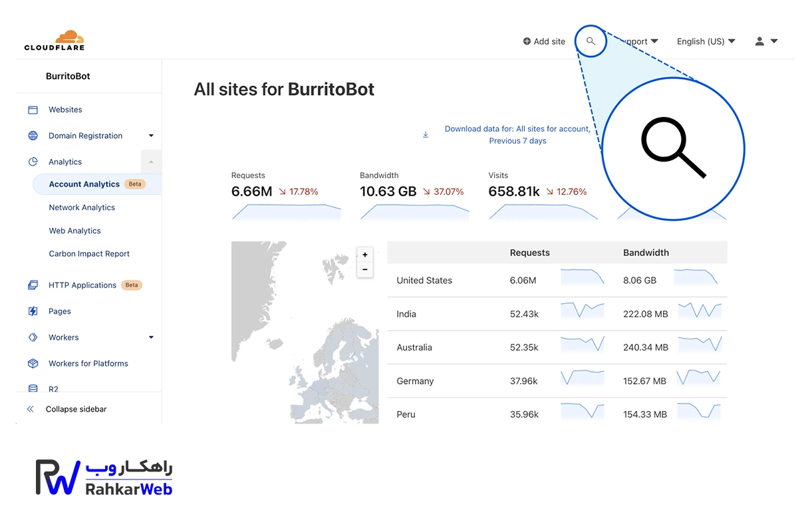The image size is (798, 532).
Task: Collapse the Analytics section arrow
Action: click(151, 162)
